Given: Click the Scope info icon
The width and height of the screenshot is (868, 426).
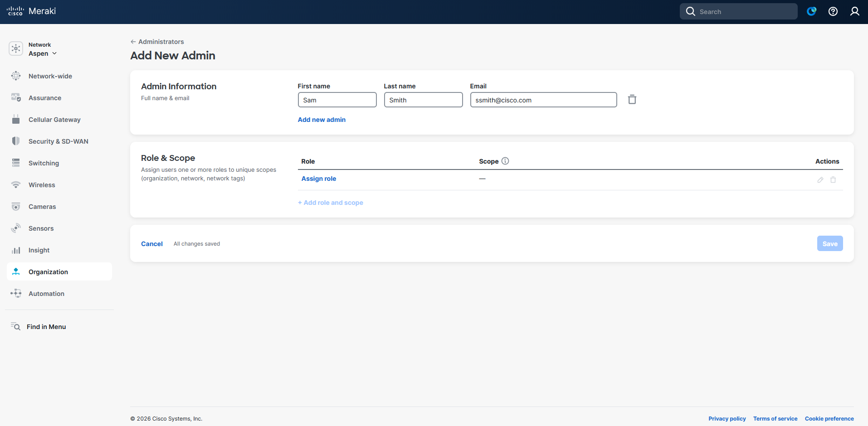Looking at the screenshot, I should point(505,161).
